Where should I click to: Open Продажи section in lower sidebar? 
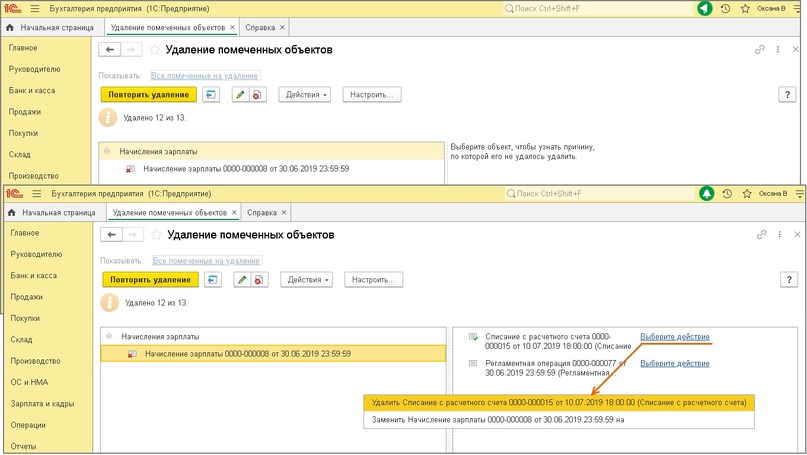pos(27,297)
